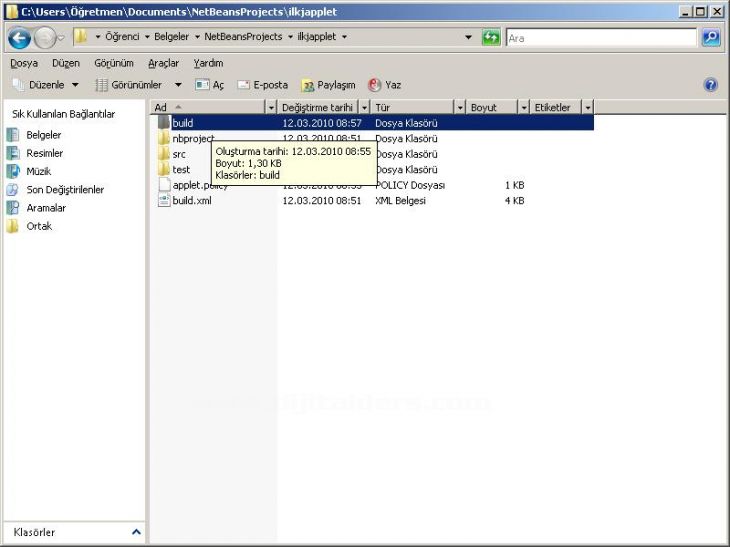Viewport: 730px width, 547px height.
Task: Select the nbproject folder icon
Action: click(x=164, y=138)
